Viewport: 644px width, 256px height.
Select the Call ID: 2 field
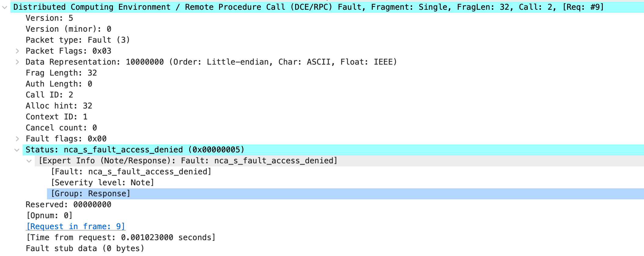[49, 95]
